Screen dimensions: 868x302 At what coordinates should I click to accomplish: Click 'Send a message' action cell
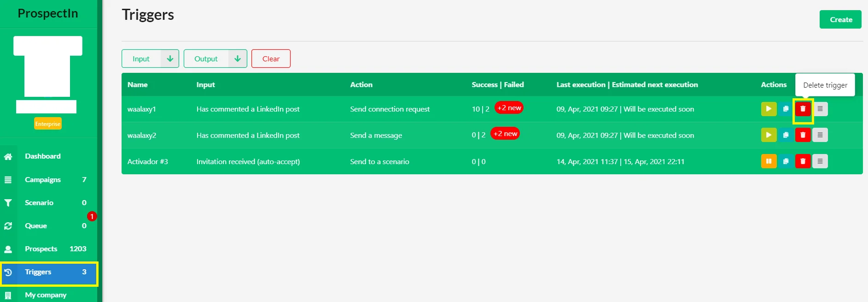[376, 136]
